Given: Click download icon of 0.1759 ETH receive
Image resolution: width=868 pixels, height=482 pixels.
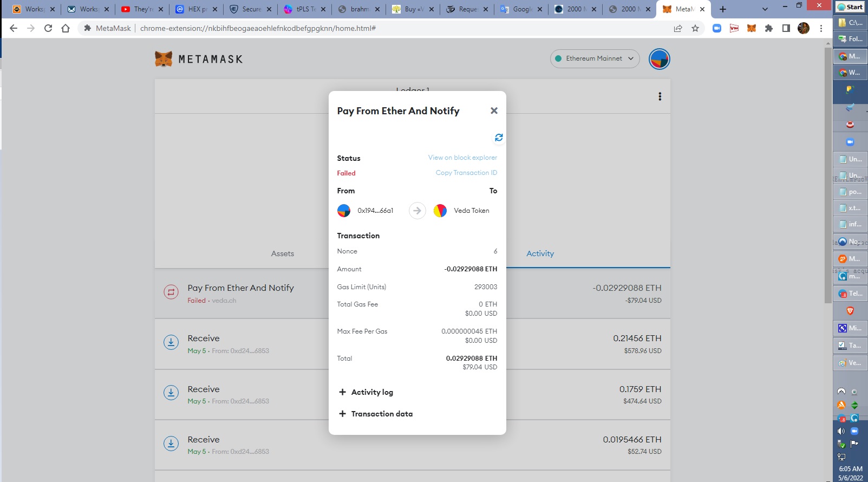Looking at the screenshot, I should click(x=171, y=393).
